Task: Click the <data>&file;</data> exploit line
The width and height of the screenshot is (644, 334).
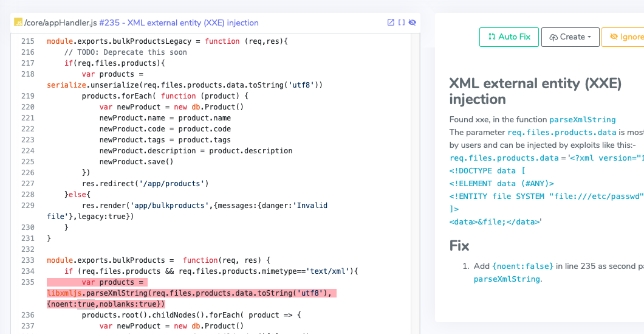Action: pyautogui.click(x=495, y=221)
